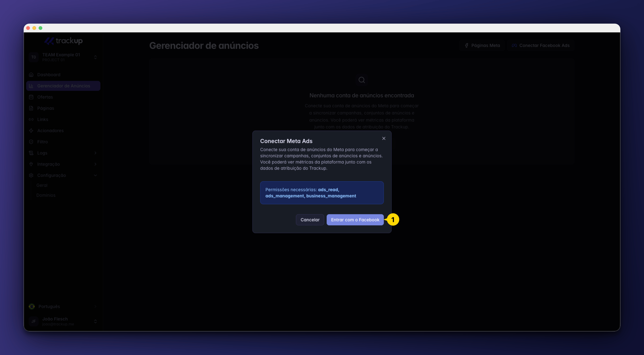The image size is (644, 355).
Task: Expand the Logs submenu chevron
Action: [x=96, y=153]
